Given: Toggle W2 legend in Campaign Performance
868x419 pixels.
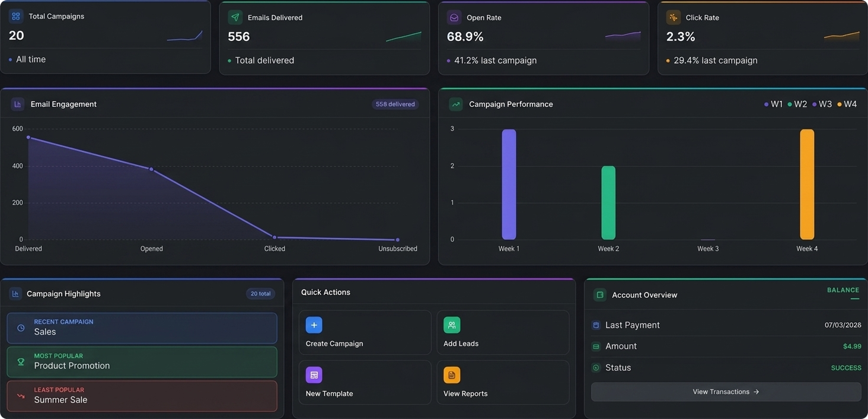Looking at the screenshot, I should 797,104.
